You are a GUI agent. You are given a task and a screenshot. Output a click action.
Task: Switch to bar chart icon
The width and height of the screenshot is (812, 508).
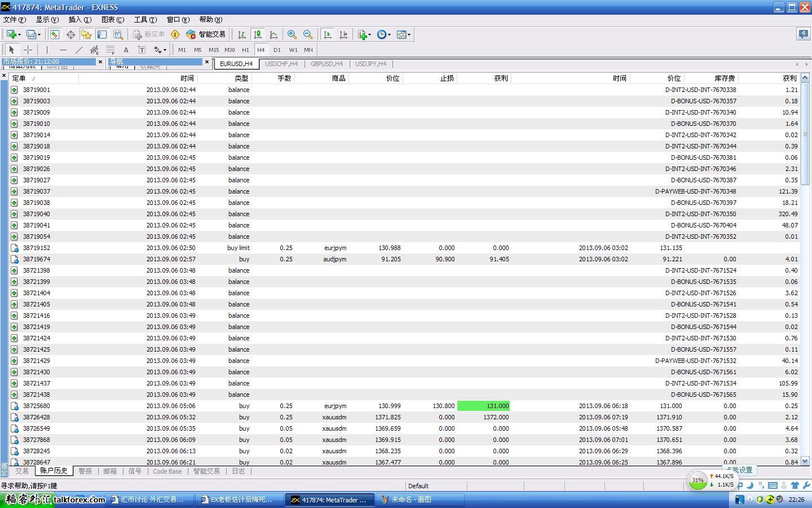click(x=242, y=34)
